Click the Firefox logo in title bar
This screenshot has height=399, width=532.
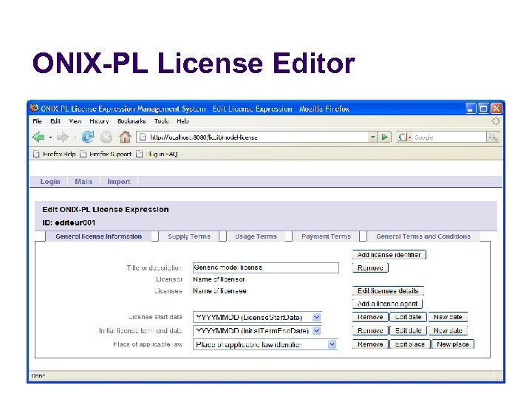point(34,108)
